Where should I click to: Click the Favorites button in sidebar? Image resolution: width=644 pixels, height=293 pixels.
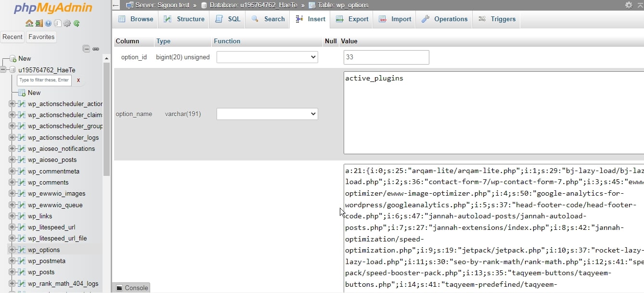(41, 37)
